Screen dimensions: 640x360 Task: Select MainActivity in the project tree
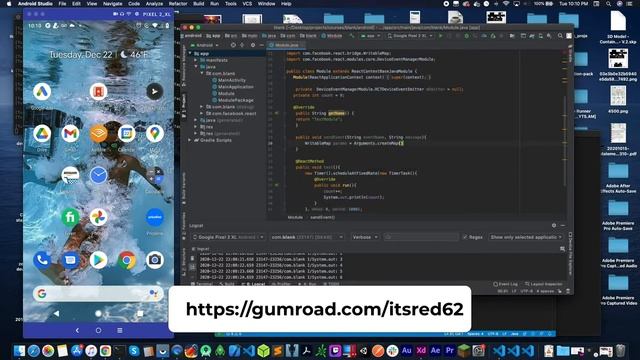coord(229,80)
